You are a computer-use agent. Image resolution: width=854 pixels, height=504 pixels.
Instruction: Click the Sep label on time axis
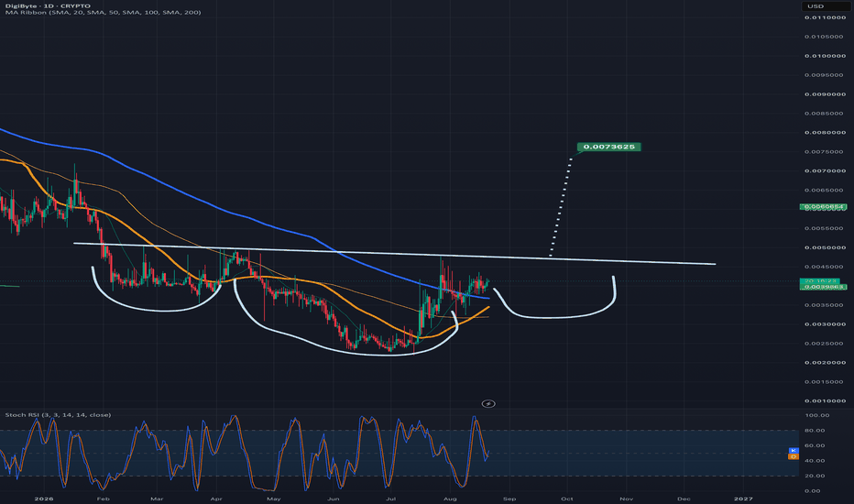coord(509,499)
